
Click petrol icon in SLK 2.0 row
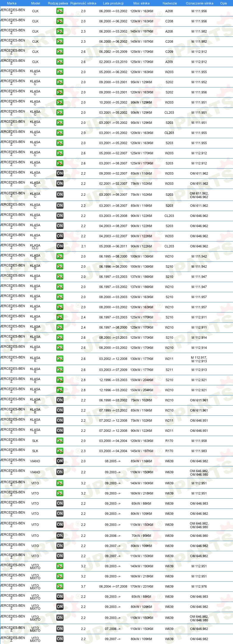(x=60, y=441)
